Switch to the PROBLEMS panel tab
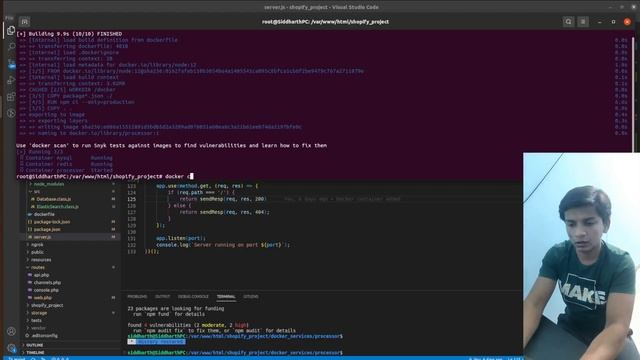The image size is (640, 360). pyautogui.click(x=137, y=297)
